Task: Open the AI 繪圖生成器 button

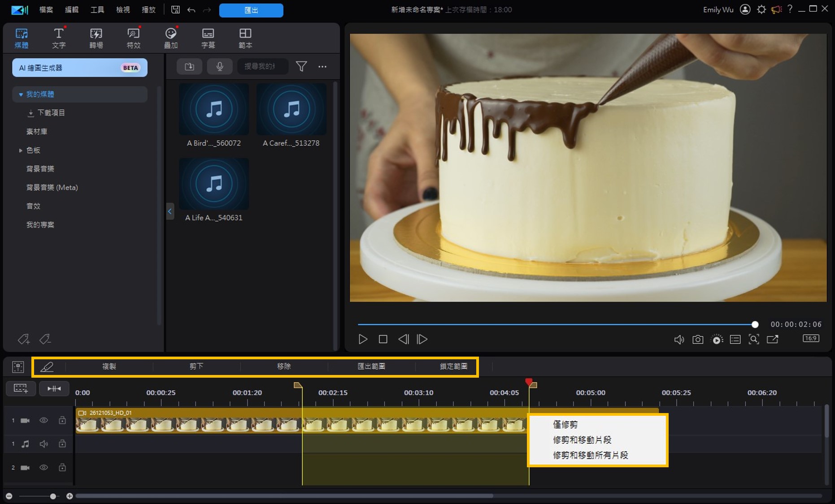Action: 79,68
